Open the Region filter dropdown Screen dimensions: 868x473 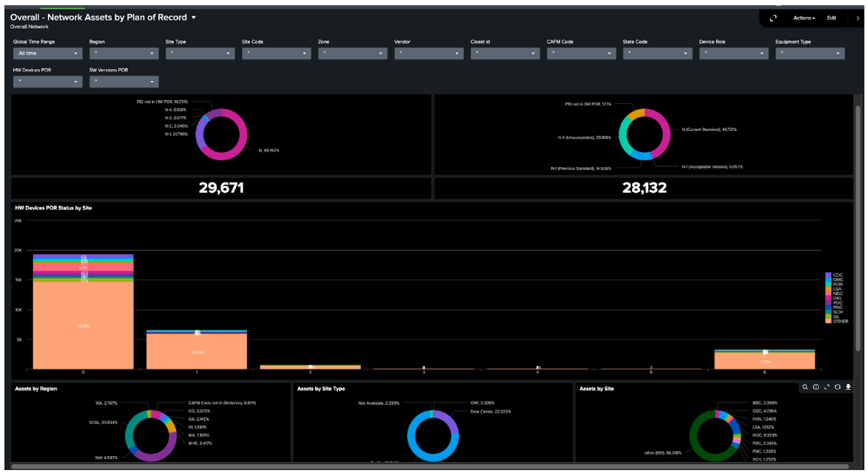[123, 53]
